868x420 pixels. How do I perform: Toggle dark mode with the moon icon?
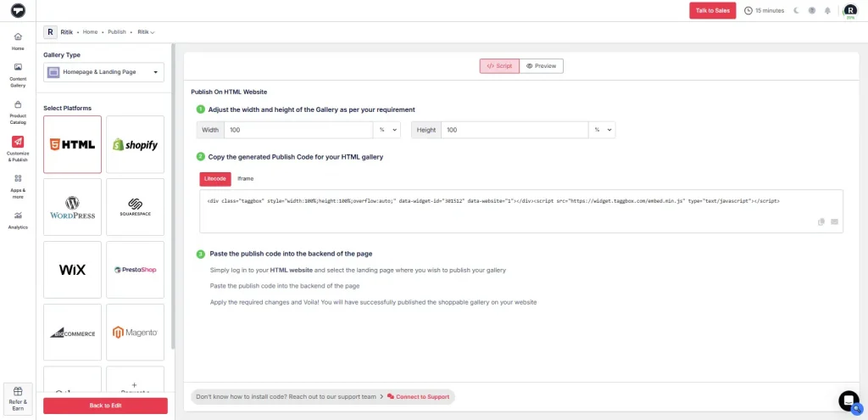796,10
